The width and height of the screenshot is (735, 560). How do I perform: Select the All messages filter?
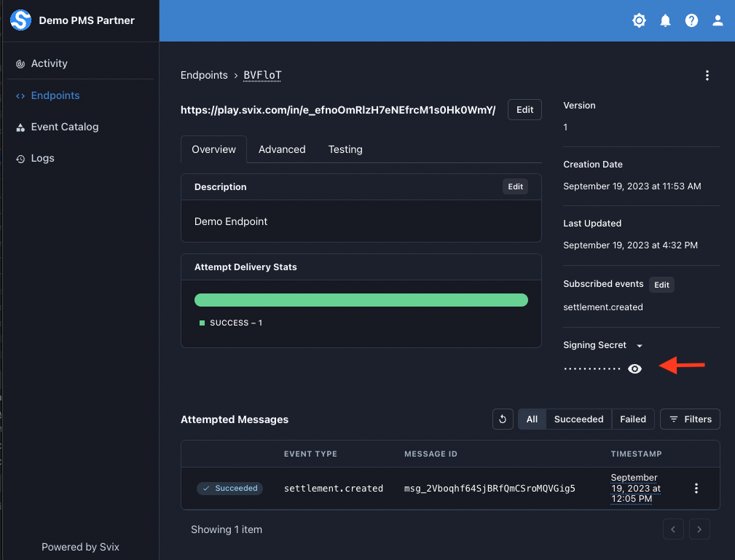pos(532,419)
